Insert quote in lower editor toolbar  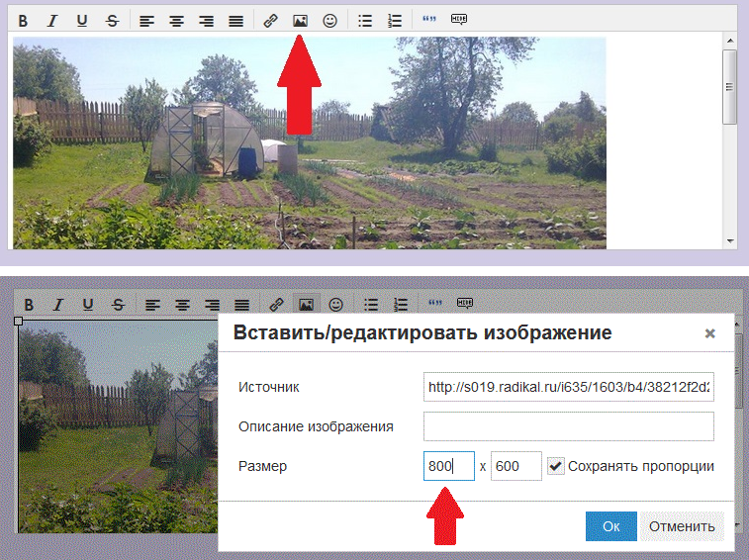435,303
